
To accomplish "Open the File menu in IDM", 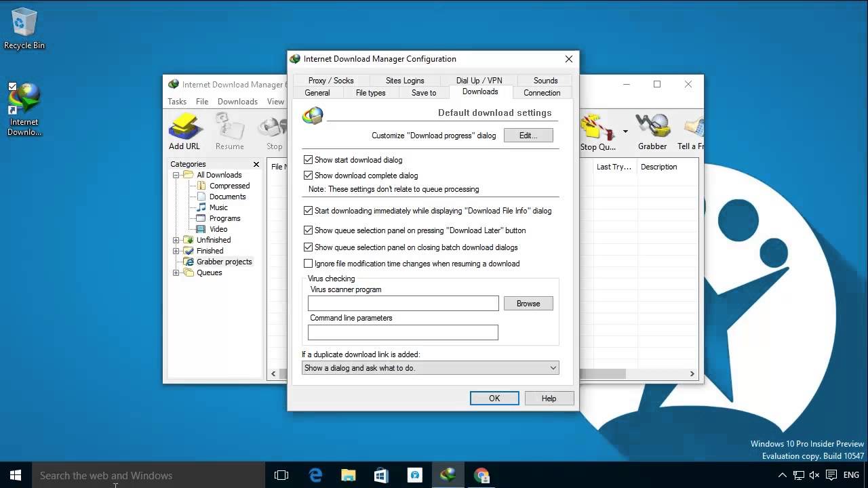I will pyautogui.click(x=202, y=102).
